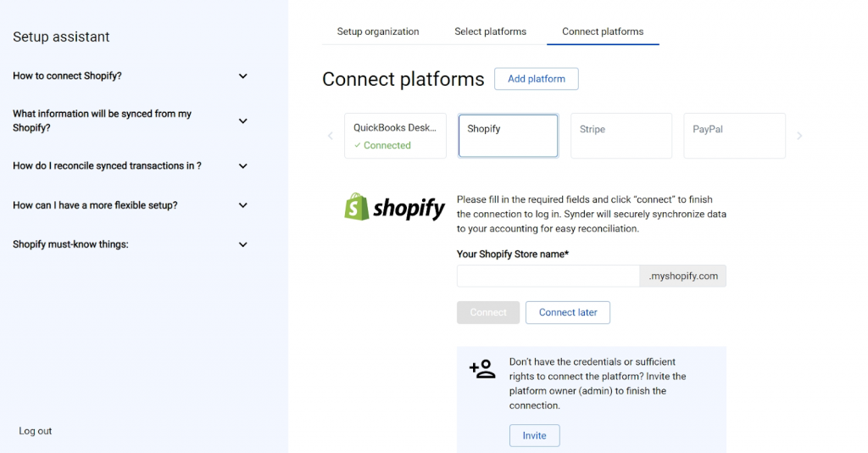Open "How can I have a more flexible setup?"

coord(242,205)
